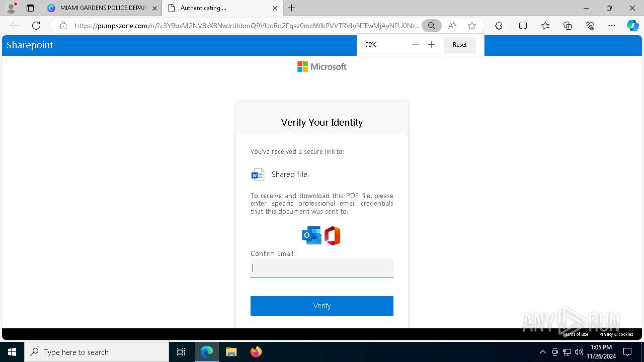Focus the Confirm Email input field
The height and width of the screenshot is (362, 644).
coord(322,268)
